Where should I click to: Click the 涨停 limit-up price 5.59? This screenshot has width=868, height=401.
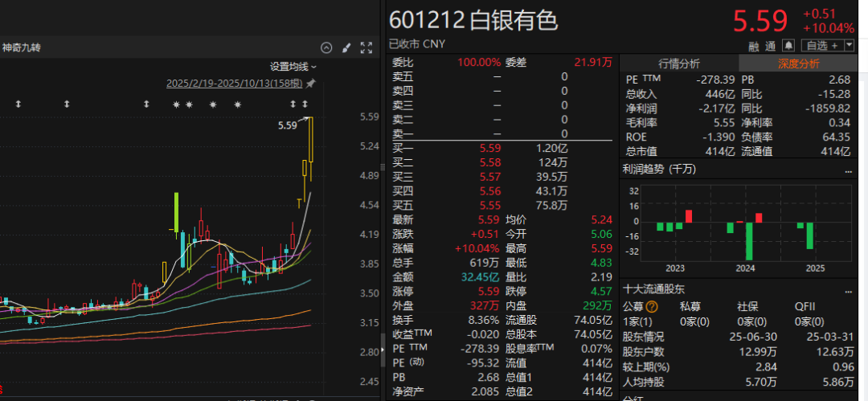[x=490, y=292]
